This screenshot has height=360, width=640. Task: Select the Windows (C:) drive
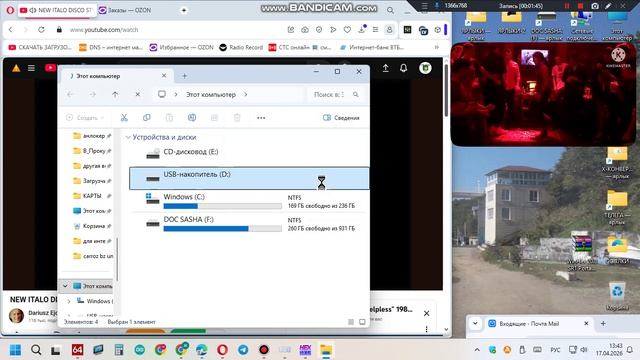[249, 201]
